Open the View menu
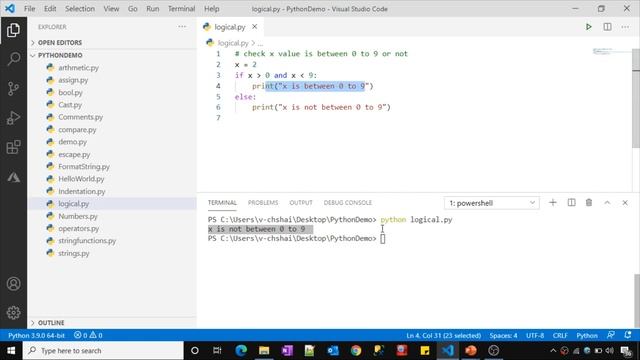 click(111, 9)
